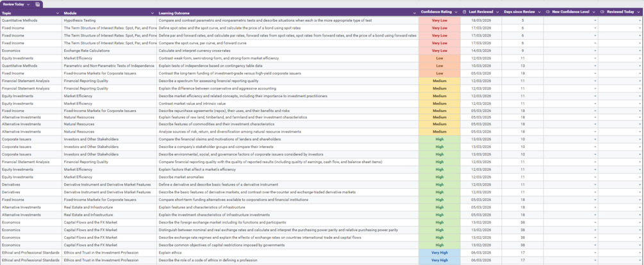Open the Days since Review column filter chevron

540,12
